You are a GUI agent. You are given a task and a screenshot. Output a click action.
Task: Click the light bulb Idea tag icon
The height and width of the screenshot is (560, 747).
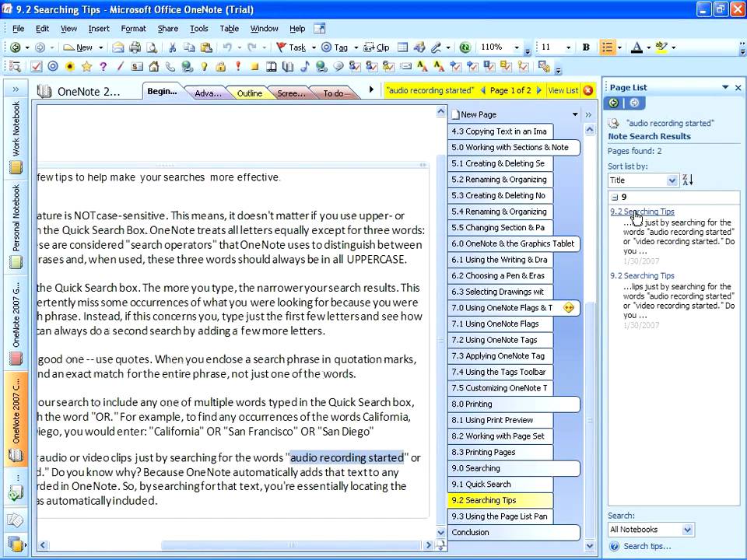pos(204,67)
